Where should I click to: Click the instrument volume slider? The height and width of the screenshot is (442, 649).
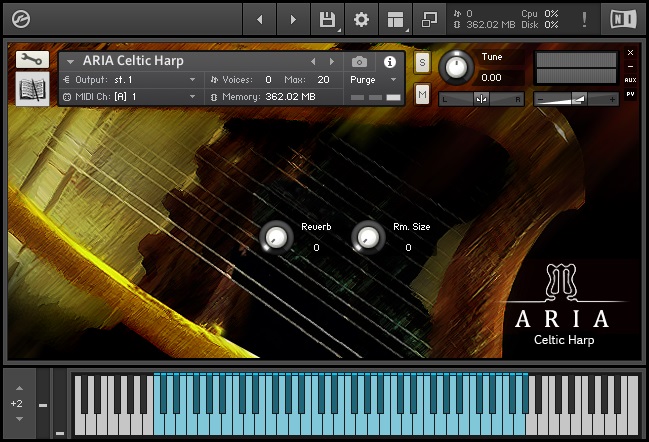click(576, 99)
